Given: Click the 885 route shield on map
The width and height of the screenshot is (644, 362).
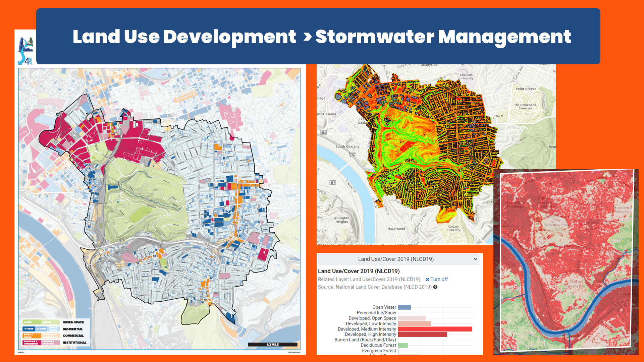Looking at the screenshot, I should click(x=323, y=132).
